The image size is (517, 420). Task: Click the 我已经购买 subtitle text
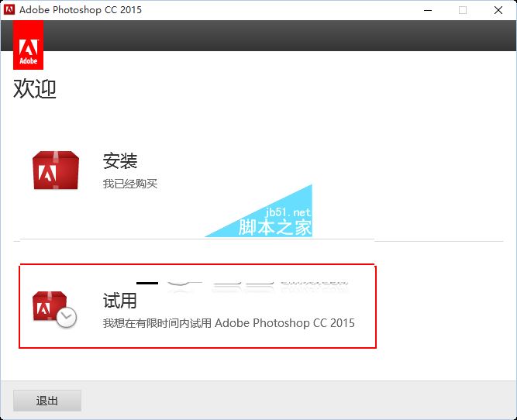(x=130, y=184)
